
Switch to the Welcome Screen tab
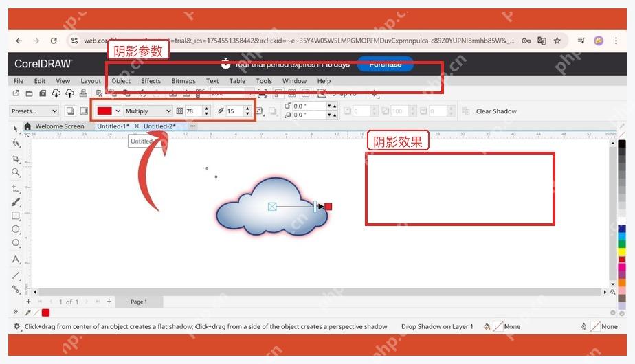pos(60,126)
